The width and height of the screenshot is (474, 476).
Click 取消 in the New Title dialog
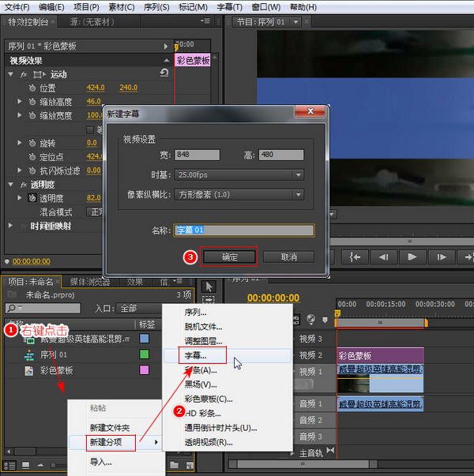pyautogui.click(x=288, y=257)
